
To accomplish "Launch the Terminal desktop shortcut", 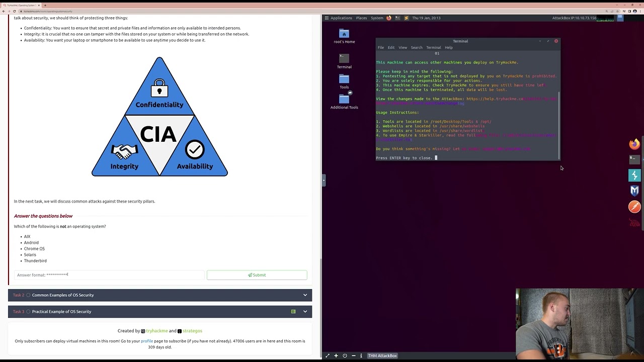I will tap(344, 61).
